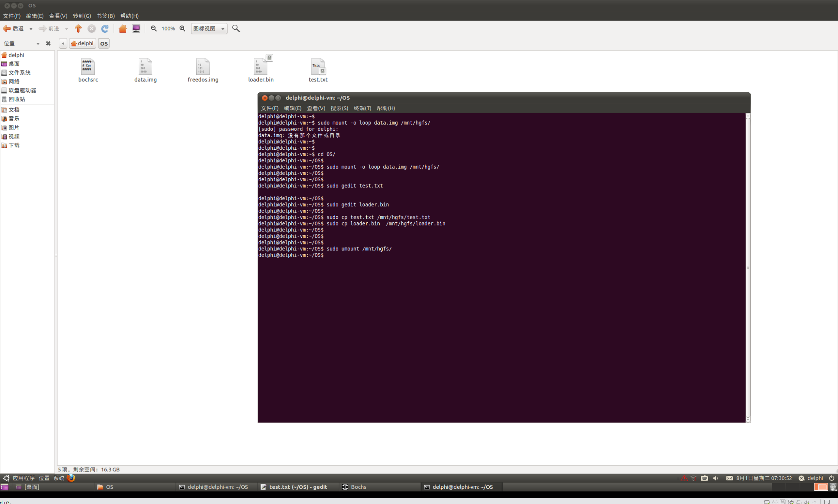
Task: Click the Reload icon in toolbar
Action: tap(105, 29)
